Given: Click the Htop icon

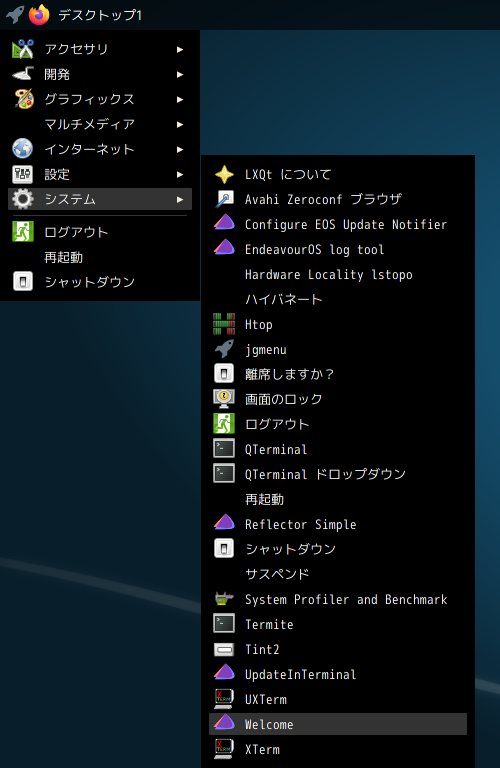Looking at the screenshot, I should pyautogui.click(x=224, y=324).
